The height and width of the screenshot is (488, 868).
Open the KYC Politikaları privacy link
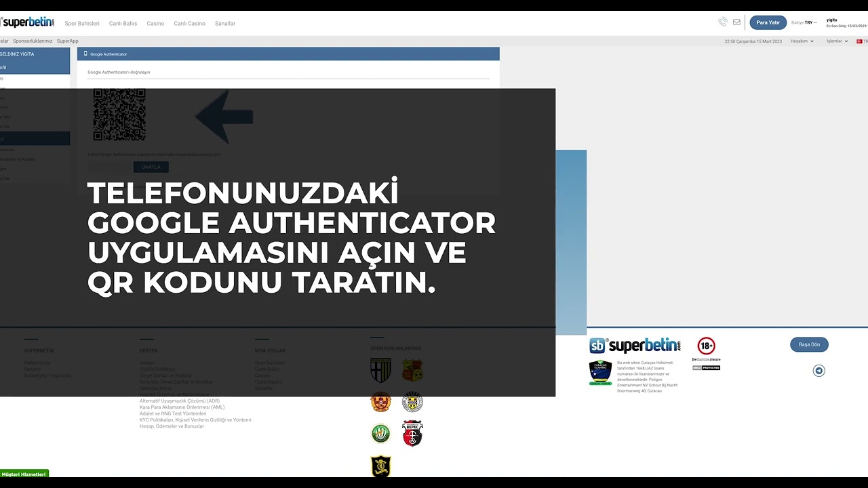(195, 420)
